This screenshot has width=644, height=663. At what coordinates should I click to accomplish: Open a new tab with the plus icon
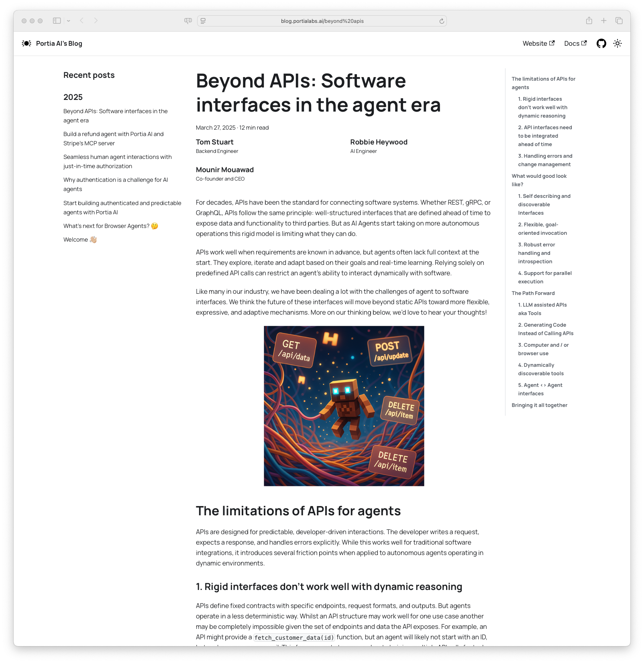point(603,20)
